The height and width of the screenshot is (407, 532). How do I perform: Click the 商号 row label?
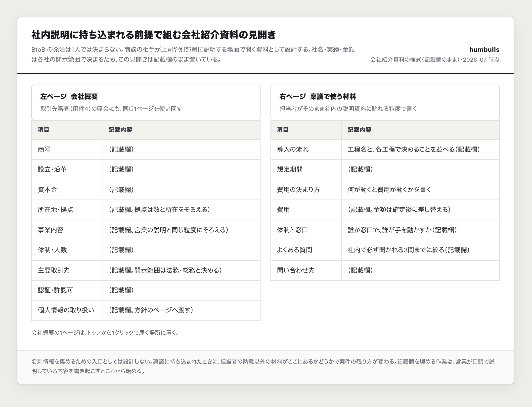pyautogui.click(x=44, y=149)
